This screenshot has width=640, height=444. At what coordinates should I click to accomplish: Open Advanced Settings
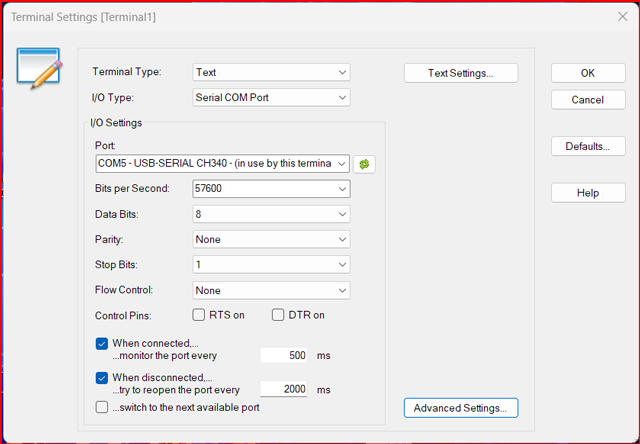click(x=461, y=408)
